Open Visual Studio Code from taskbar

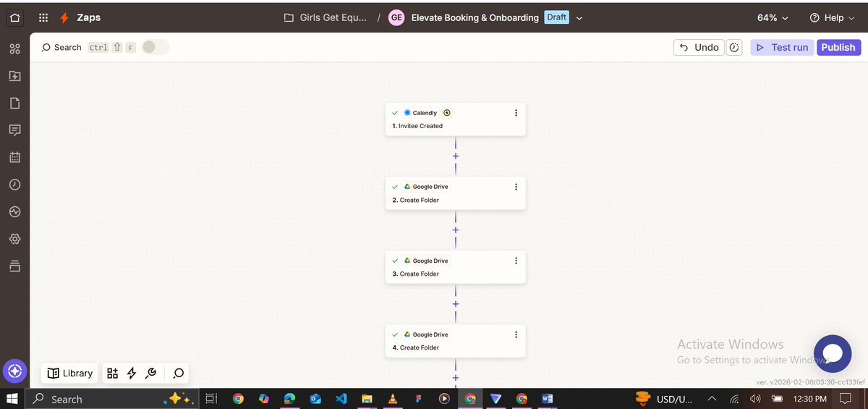(x=341, y=399)
